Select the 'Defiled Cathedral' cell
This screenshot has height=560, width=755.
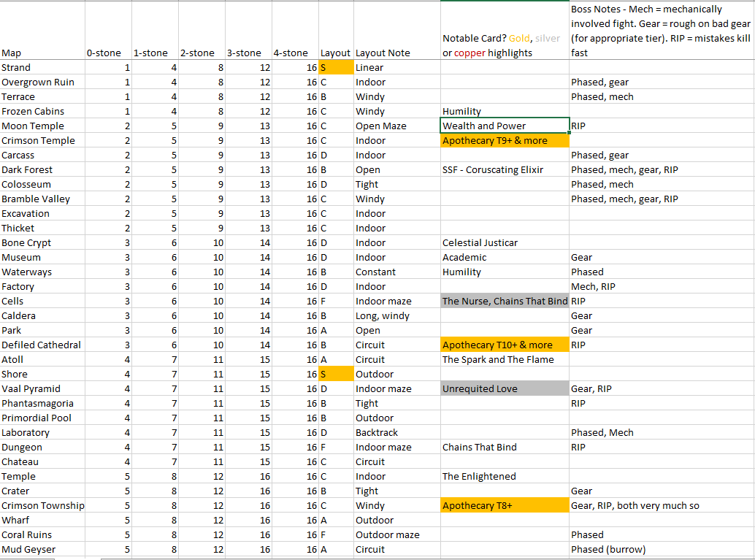pyautogui.click(x=42, y=345)
